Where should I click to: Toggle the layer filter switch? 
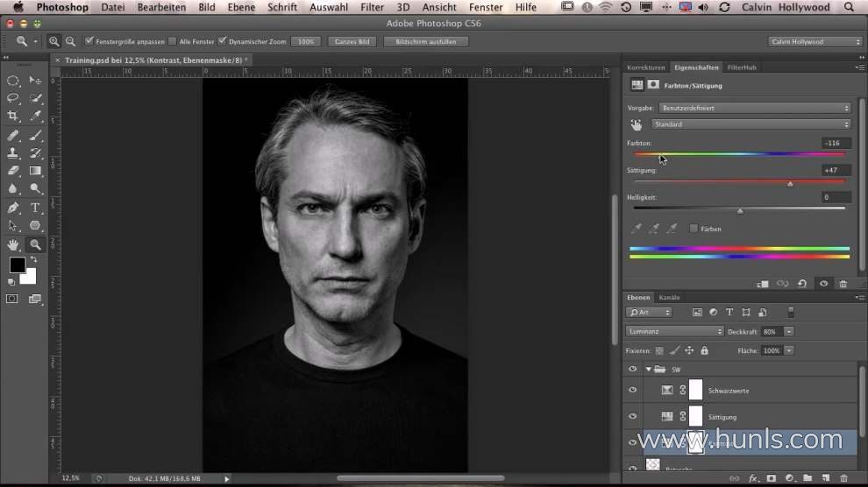coord(791,313)
